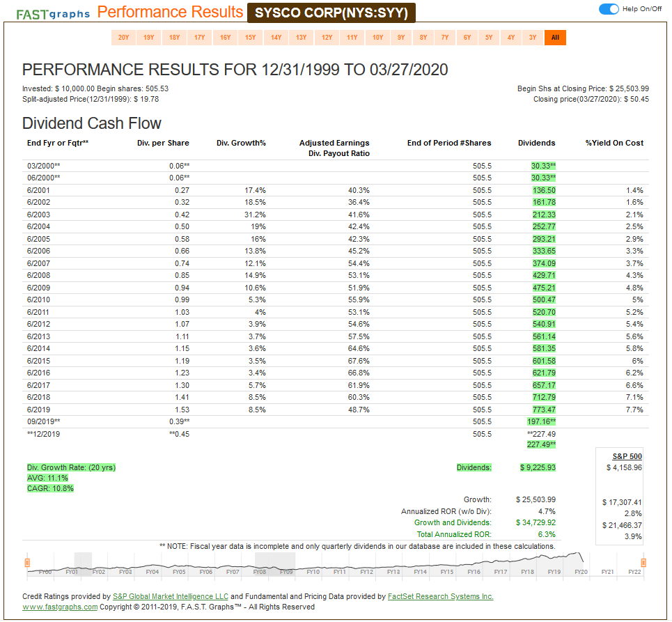Click the AVG: 11.1% label
The image size is (672, 622).
point(47,479)
